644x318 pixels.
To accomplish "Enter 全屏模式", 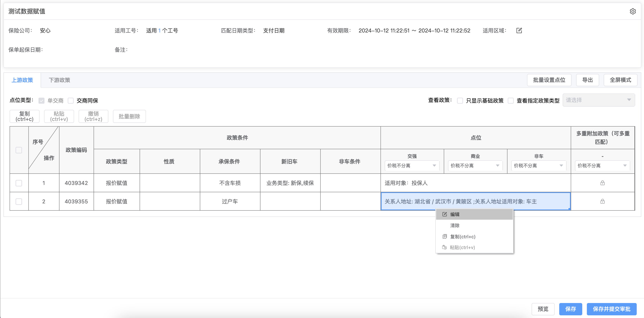I will click(620, 80).
